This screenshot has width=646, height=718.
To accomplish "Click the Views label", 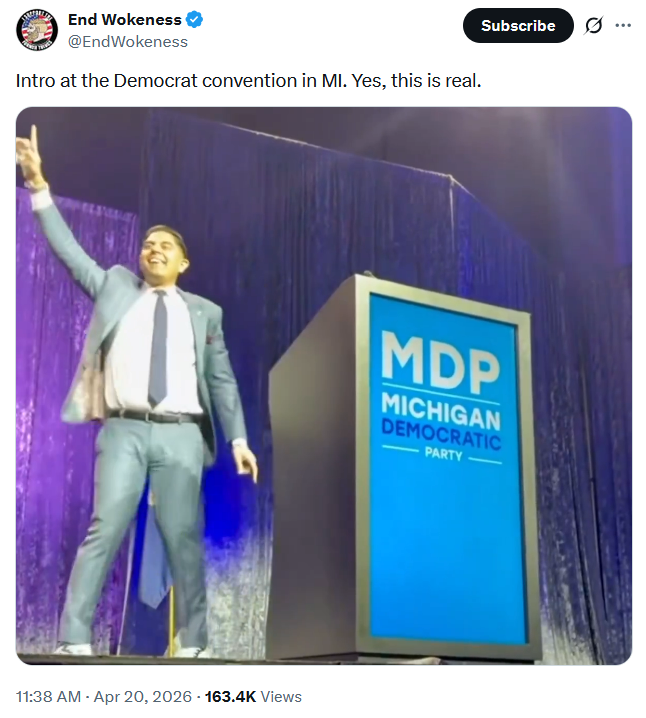I will point(281,696).
